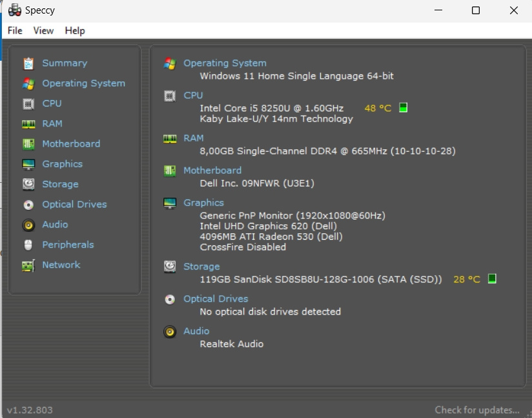
Task: Click the Speccy app icon in title bar
Action: 15,10
